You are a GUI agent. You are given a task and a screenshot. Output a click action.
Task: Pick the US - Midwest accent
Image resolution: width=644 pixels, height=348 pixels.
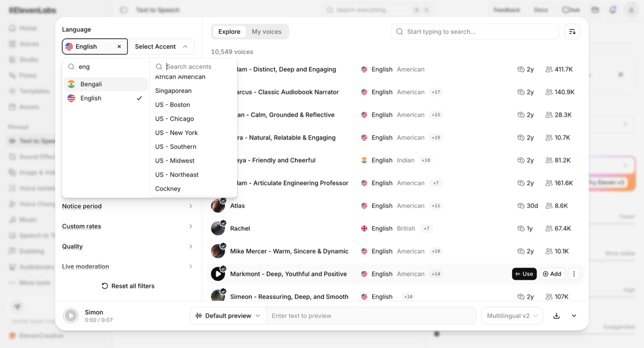point(175,161)
